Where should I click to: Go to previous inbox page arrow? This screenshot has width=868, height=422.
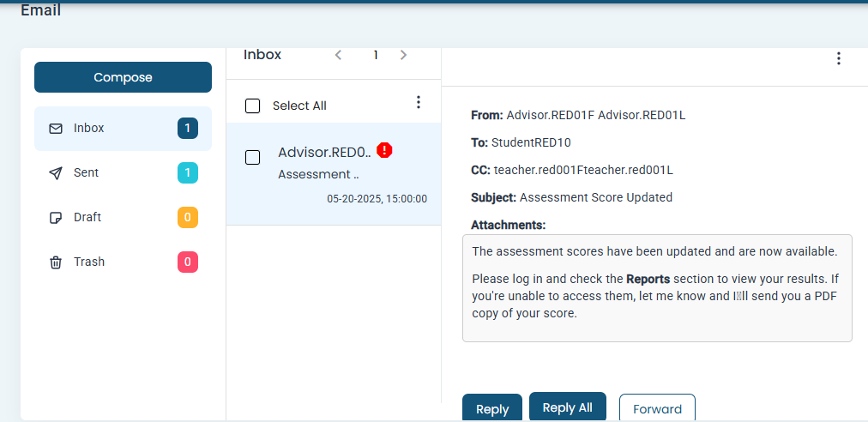tap(338, 55)
